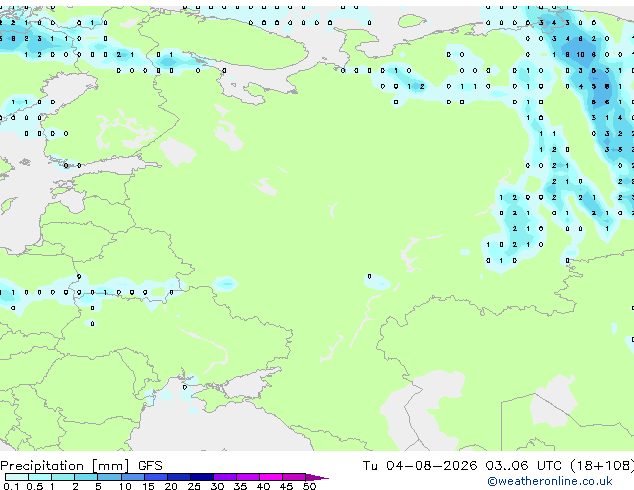Click the legend label '0.1'

[x=11, y=486]
